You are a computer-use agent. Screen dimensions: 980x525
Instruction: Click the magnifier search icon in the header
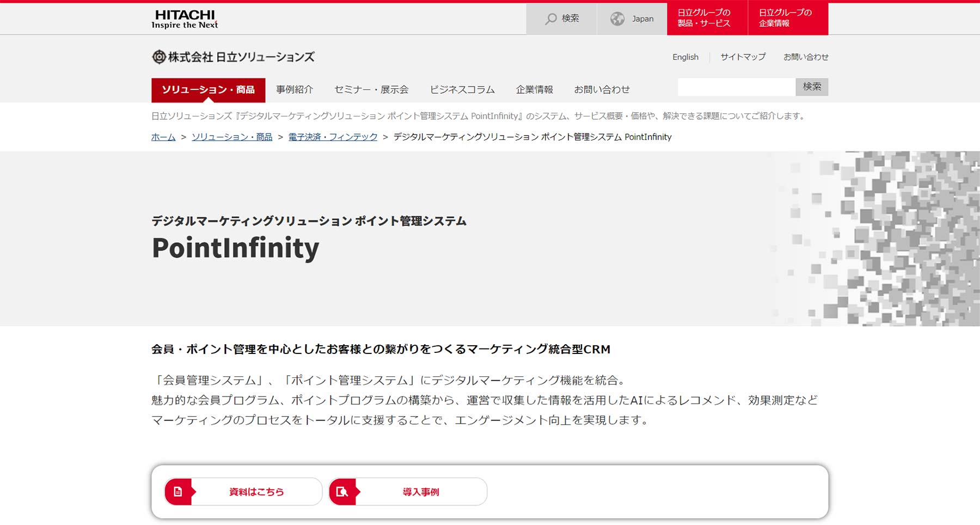550,18
